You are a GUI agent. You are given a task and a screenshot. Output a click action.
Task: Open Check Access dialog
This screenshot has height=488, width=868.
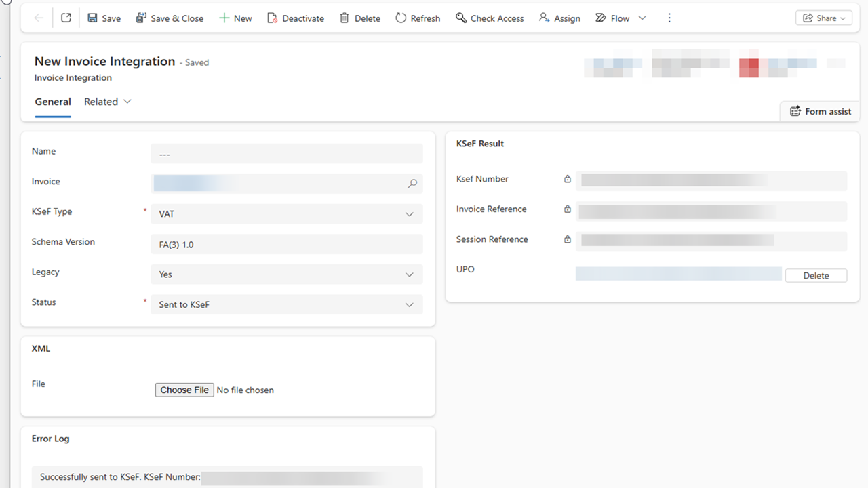[490, 18]
